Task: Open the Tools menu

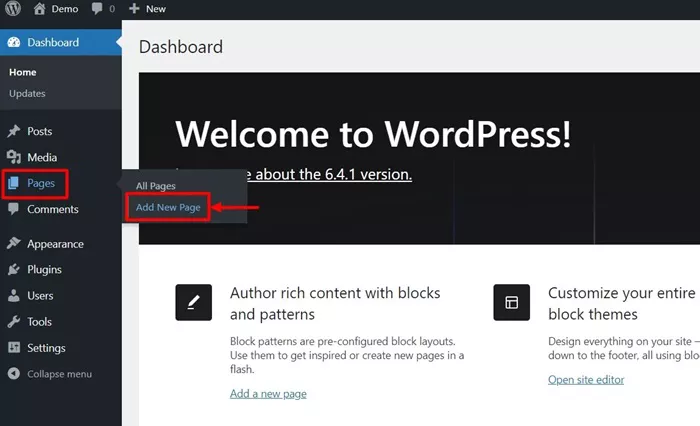Action: [39, 322]
